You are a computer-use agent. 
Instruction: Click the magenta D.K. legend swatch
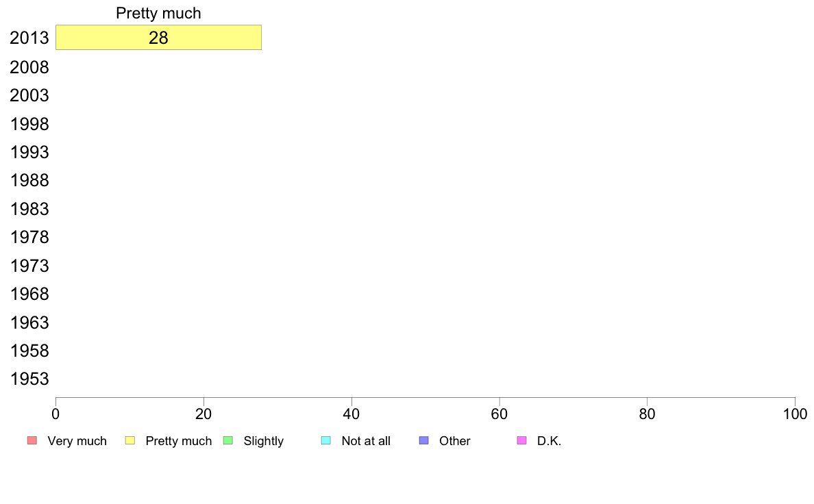[521, 440]
